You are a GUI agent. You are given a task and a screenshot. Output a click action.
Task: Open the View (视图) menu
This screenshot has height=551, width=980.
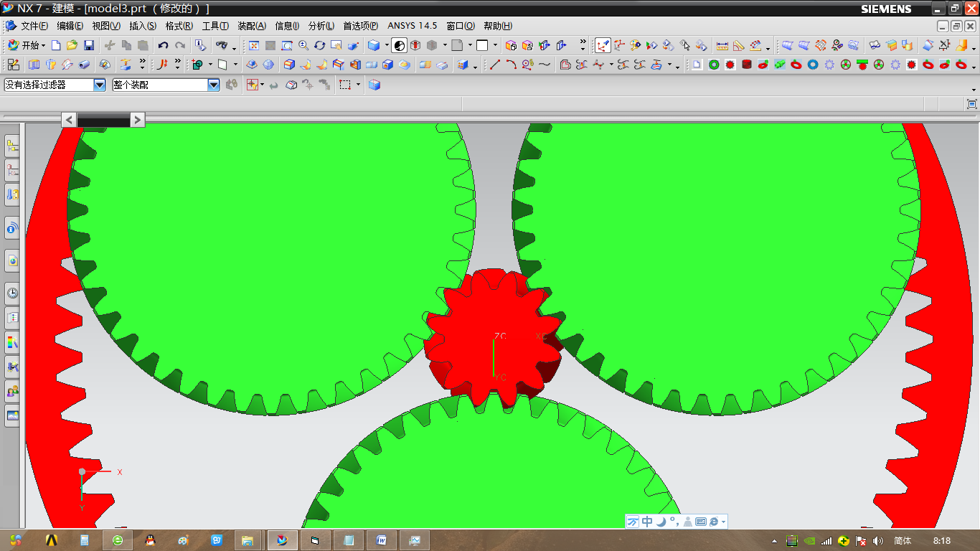pyautogui.click(x=106, y=26)
